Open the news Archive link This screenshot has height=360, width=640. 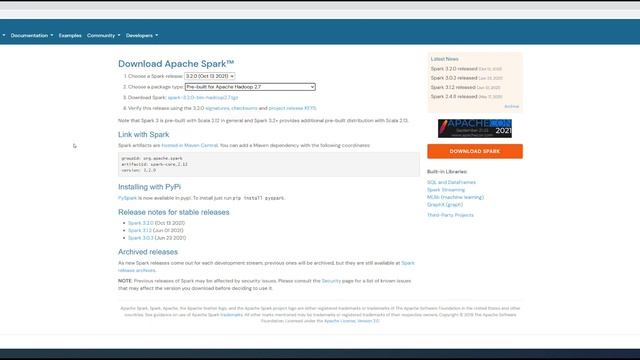tap(511, 107)
